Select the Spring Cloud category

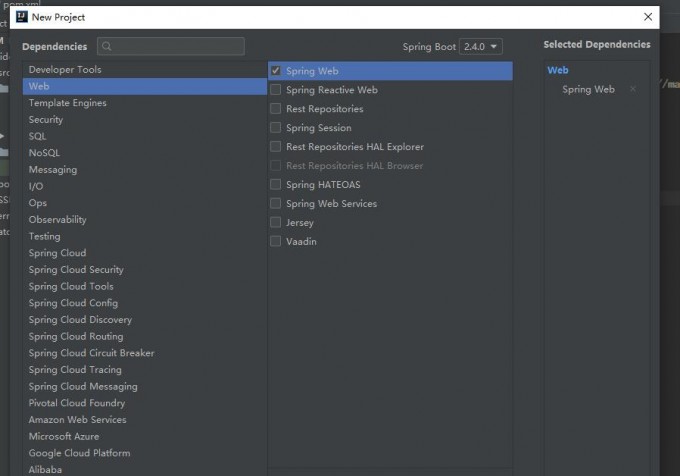tap(145, 253)
